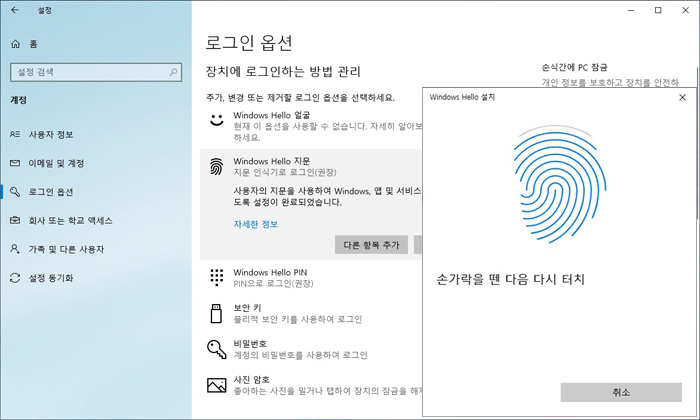Click the 보안 키 USB key icon
700x420 pixels.
click(x=216, y=313)
